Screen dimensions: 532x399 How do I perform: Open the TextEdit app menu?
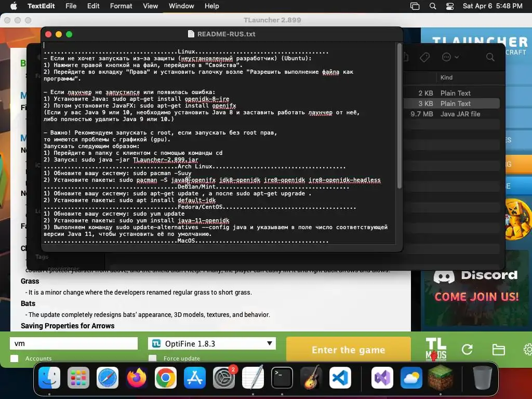(x=41, y=6)
